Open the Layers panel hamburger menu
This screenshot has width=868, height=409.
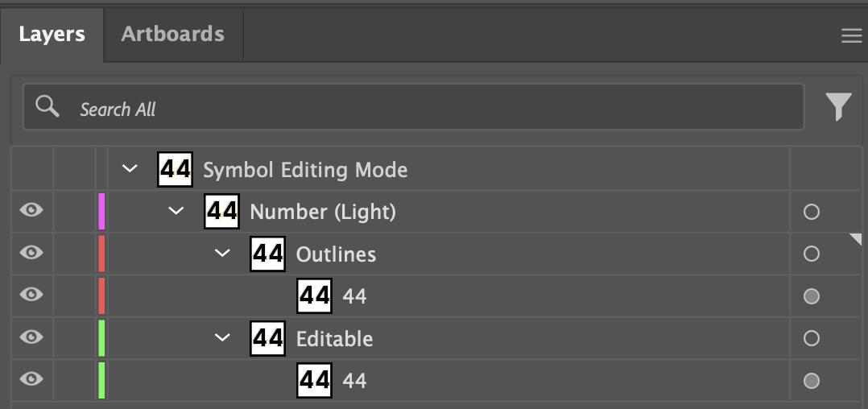click(851, 36)
